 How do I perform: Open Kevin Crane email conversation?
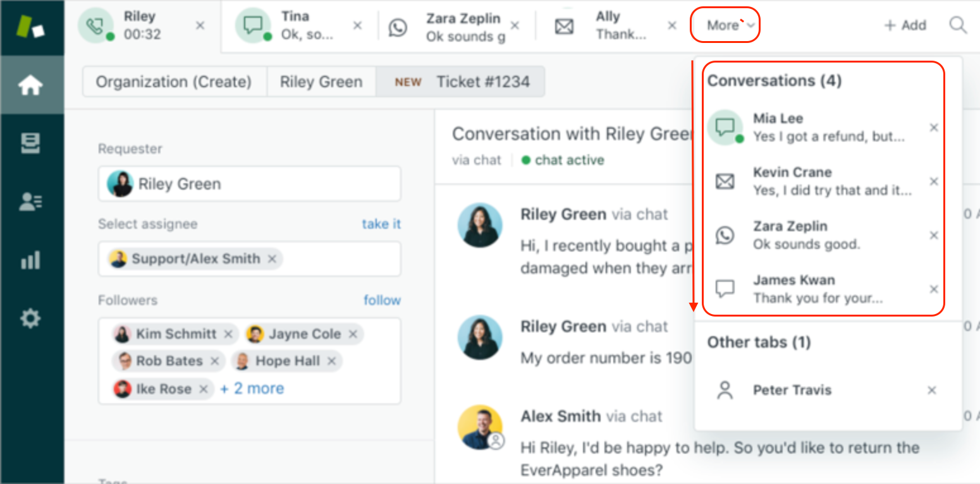pyautogui.click(x=822, y=181)
